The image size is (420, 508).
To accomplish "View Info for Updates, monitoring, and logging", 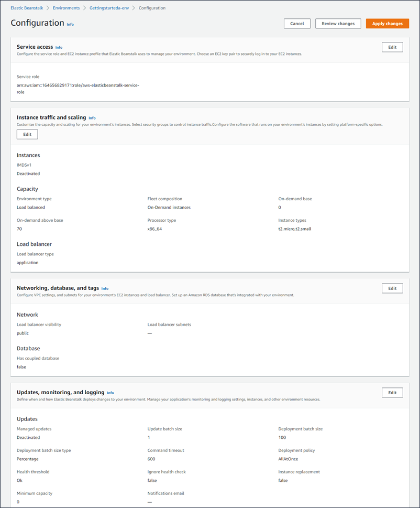I will tap(110, 393).
